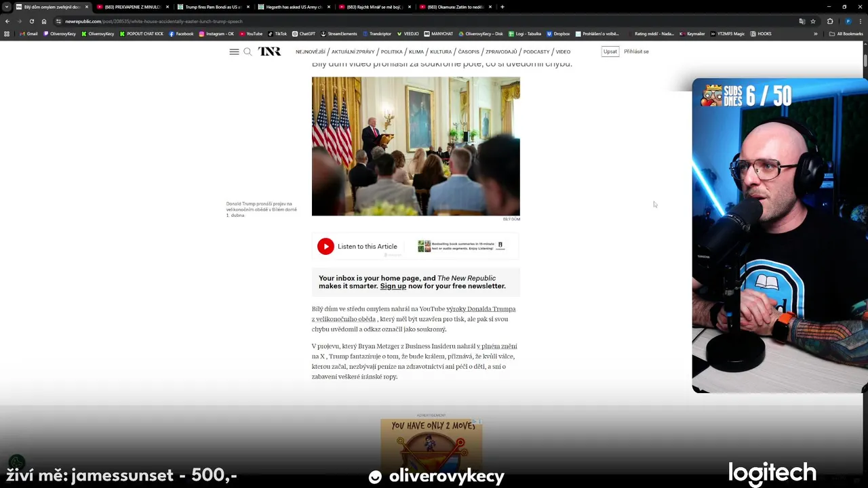Click the browser forward arrow
This screenshot has width=868, height=488.
point(19,21)
